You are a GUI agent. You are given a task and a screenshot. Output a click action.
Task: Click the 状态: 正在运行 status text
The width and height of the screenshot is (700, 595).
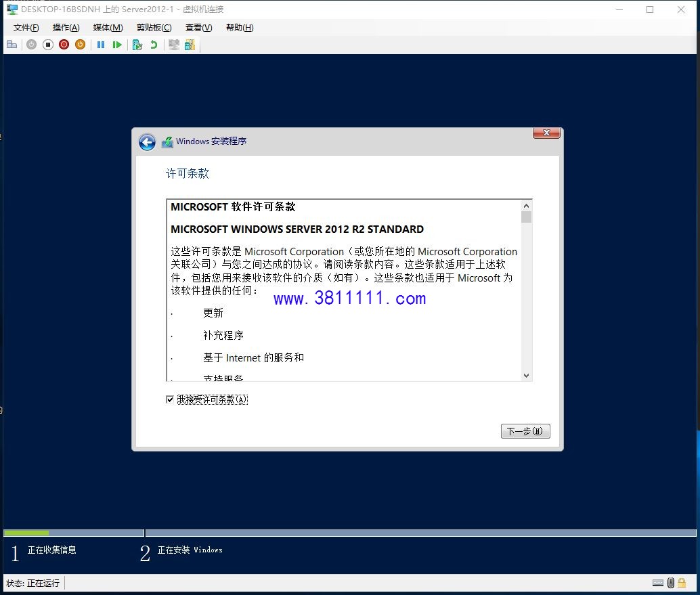pos(33,583)
